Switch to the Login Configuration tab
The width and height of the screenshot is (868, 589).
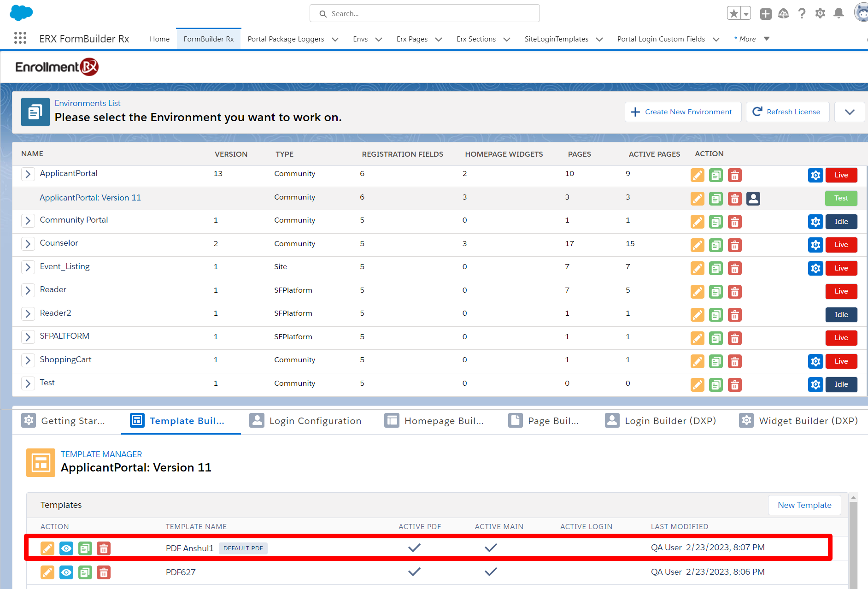pyautogui.click(x=305, y=421)
